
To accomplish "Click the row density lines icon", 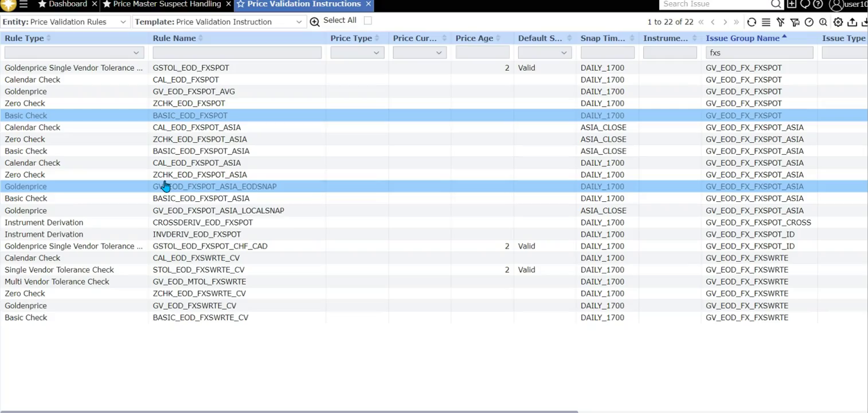I will click(x=766, y=22).
